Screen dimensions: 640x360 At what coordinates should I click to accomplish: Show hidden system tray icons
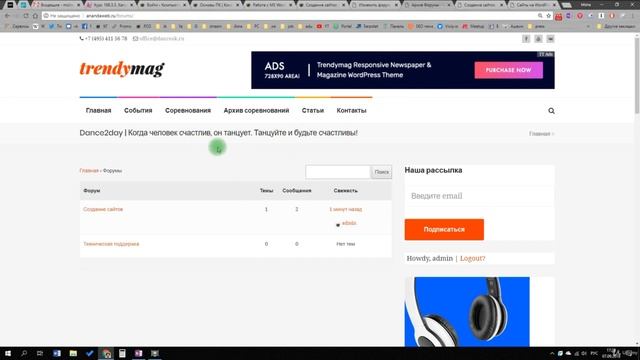[552, 353]
